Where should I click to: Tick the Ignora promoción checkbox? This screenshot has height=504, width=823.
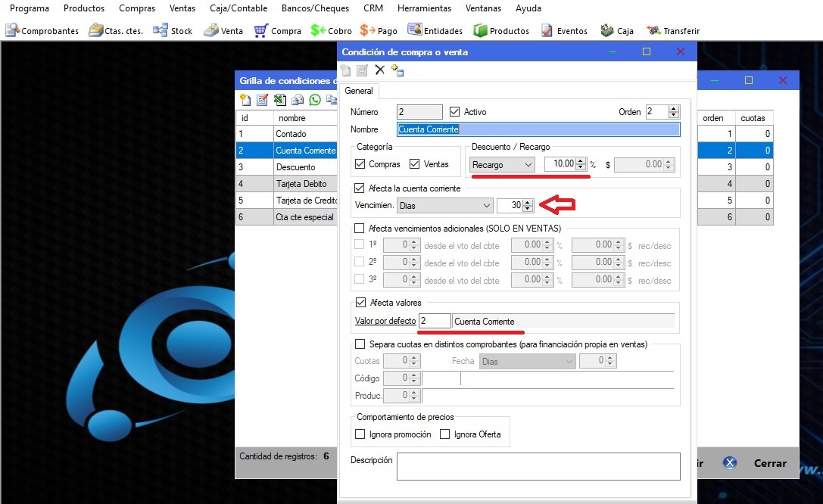pos(360,434)
